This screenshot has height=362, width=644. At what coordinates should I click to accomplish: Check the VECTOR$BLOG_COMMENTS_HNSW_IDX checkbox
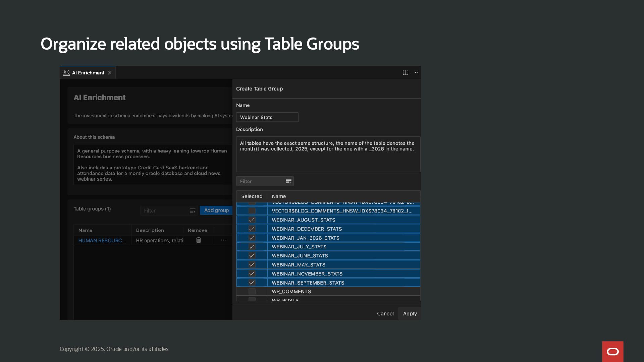tap(252, 211)
